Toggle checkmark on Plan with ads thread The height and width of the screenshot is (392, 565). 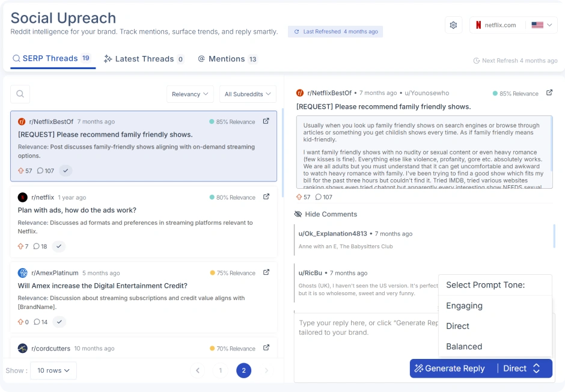[x=59, y=247]
